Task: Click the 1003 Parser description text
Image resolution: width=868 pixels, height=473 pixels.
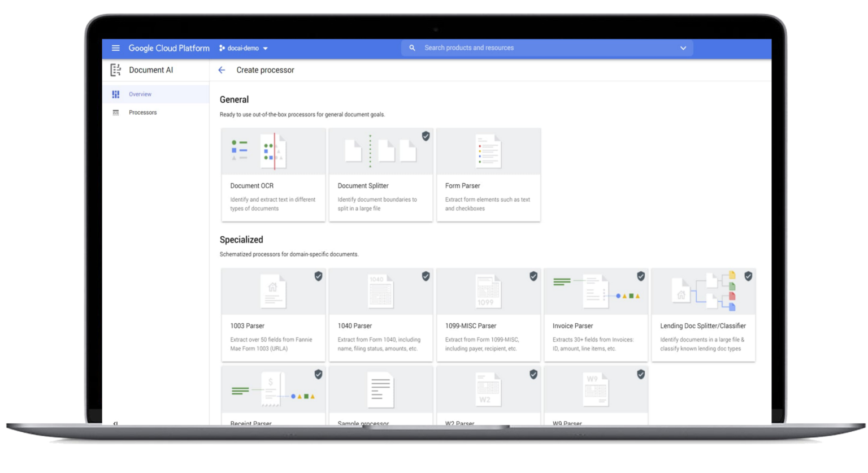Action: coord(271,344)
